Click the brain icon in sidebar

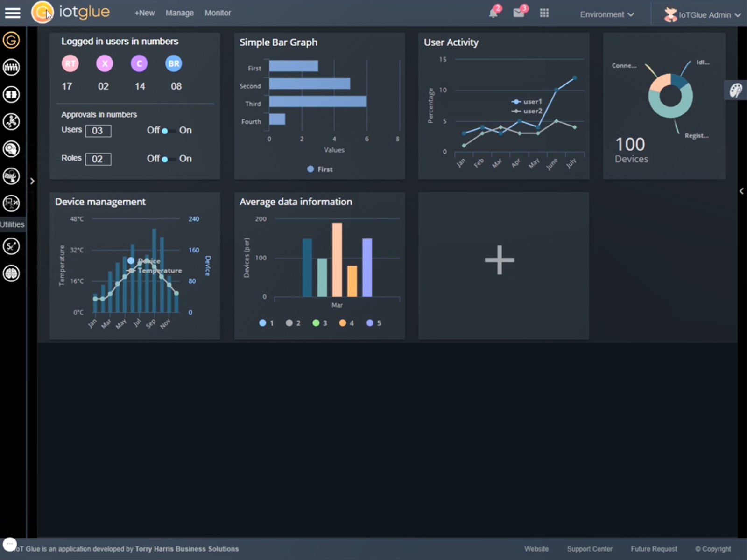11,273
